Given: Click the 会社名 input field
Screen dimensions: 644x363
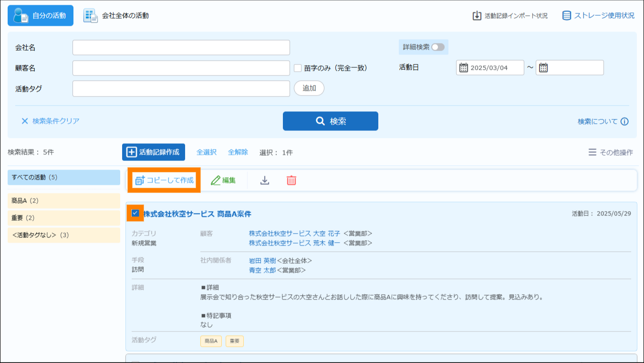Looking at the screenshot, I should [181, 48].
